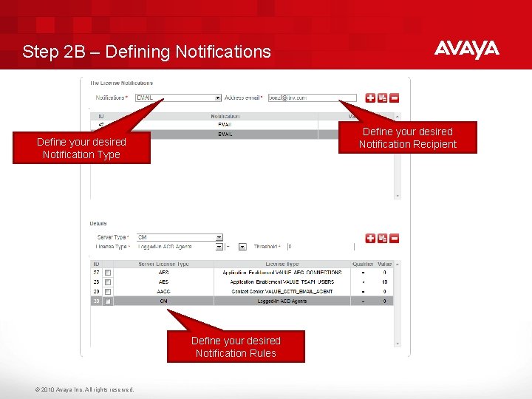Click details table scroll-up arrow

[398, 264]
